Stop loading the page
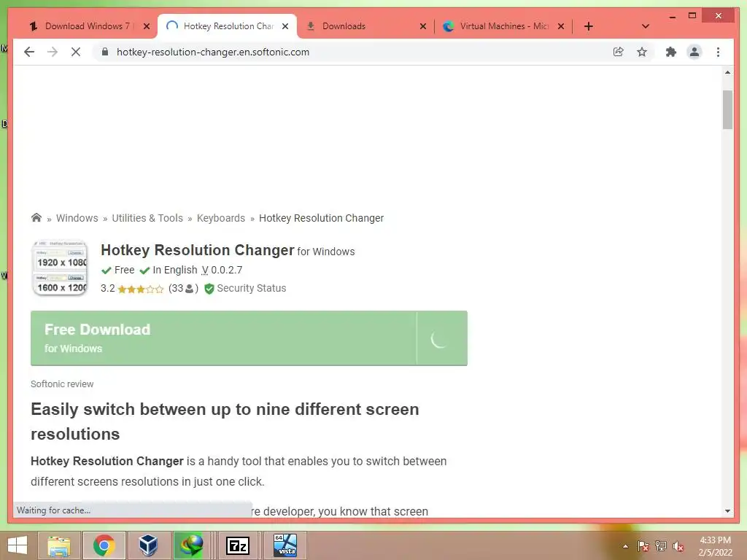Image resolution: width=747 pixels, height=560 pixels. coord(76,52)
